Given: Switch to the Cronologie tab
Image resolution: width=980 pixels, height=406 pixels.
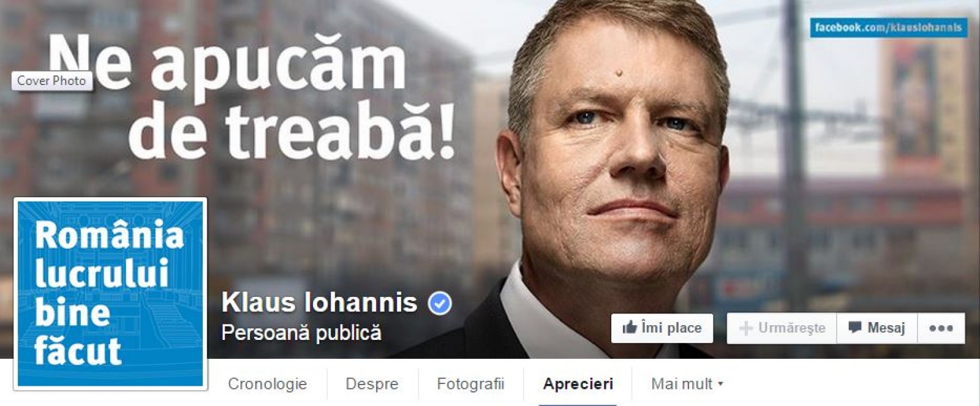Looking at the screenshot, I should (x=267, y=384).
